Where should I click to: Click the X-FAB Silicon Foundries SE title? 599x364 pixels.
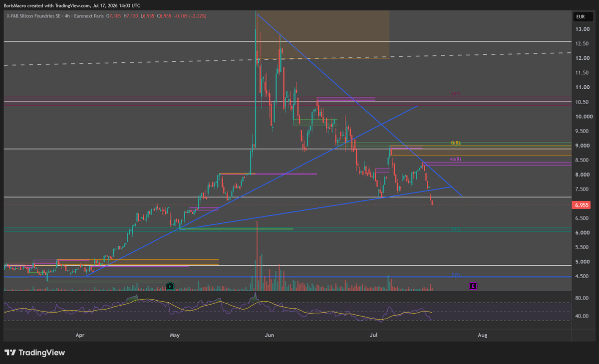click(x=33, y=16)
